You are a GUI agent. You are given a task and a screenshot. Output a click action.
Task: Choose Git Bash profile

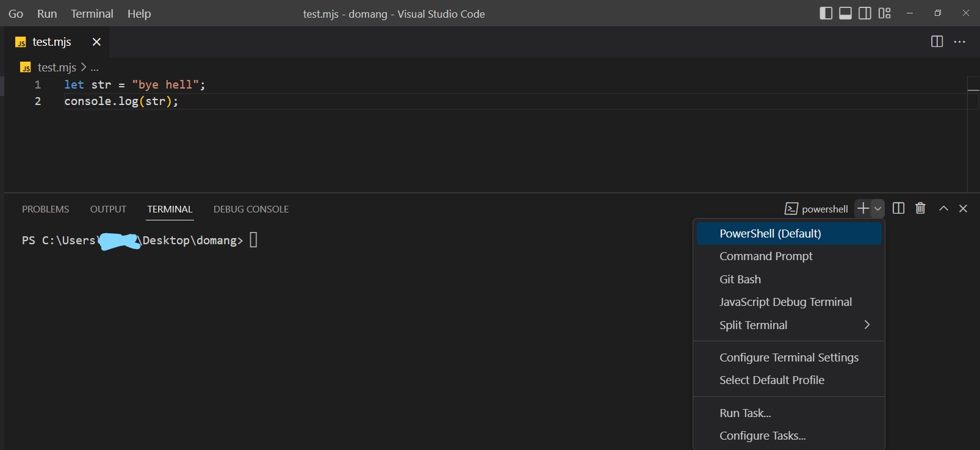tap(789, 279)
